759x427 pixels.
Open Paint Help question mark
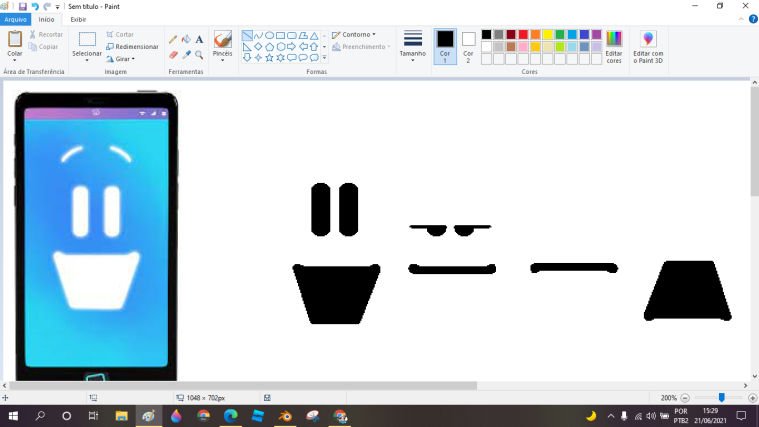click(x=753, y=19)
